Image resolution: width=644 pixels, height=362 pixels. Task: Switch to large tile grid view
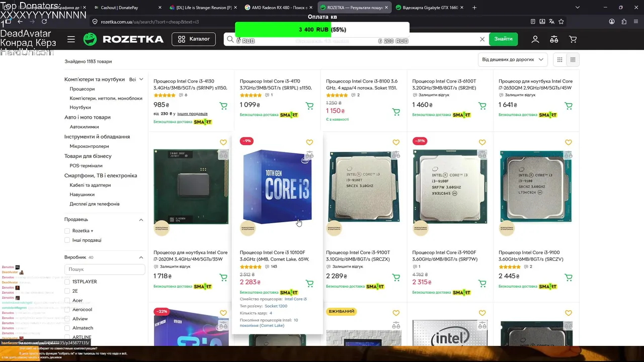(559, 60)
